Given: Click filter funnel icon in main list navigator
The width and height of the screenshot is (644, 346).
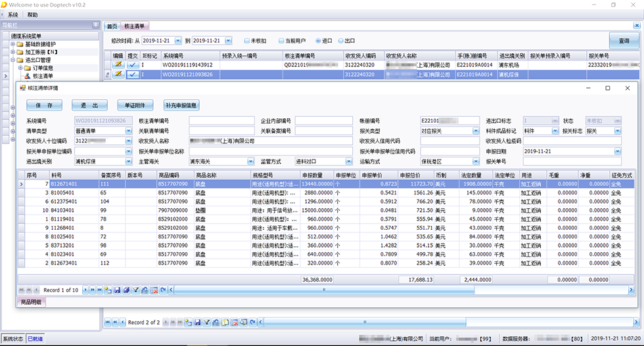Looking at the screenshot, I should 207,322.
